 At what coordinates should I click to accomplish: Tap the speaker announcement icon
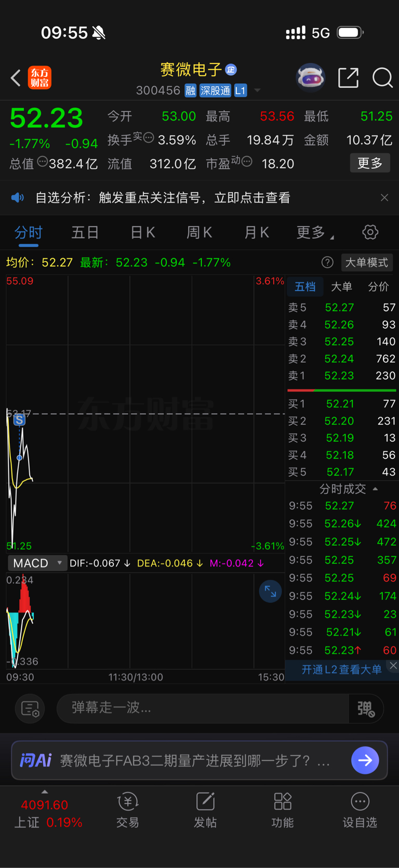[x=17, y=198]
